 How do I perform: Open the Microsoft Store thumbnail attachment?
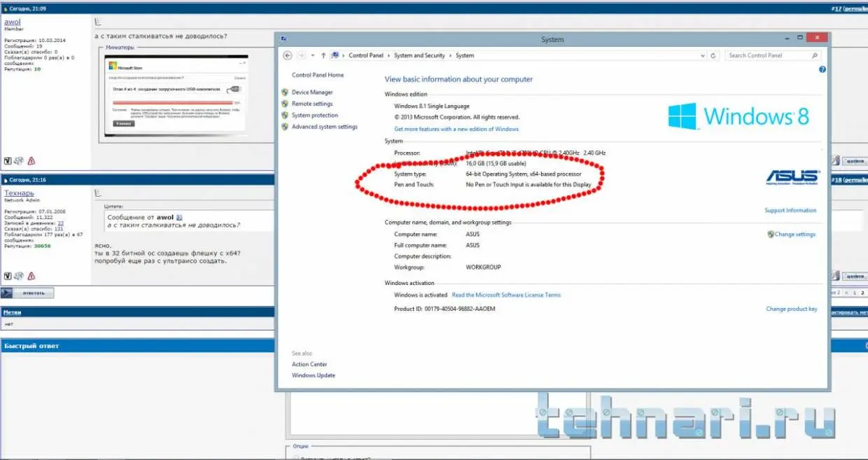(176, 97)
